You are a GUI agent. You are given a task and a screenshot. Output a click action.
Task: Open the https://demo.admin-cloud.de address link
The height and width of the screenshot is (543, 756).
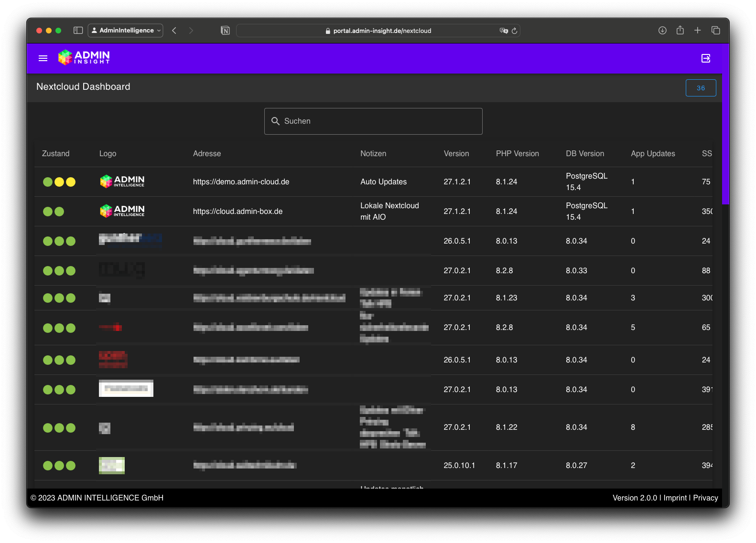(x=241, y=182)
